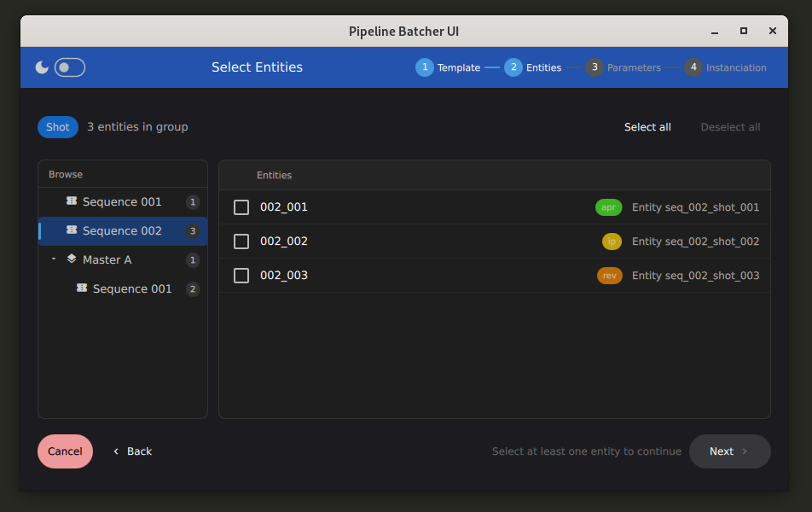Click the green apr status badge
812x512 pixels.
[x=608, y=207]
